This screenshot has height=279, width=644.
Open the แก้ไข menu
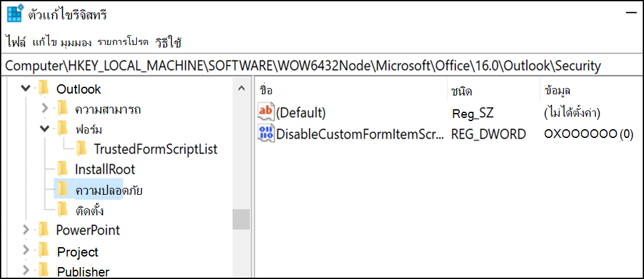(x=44, y=42)
